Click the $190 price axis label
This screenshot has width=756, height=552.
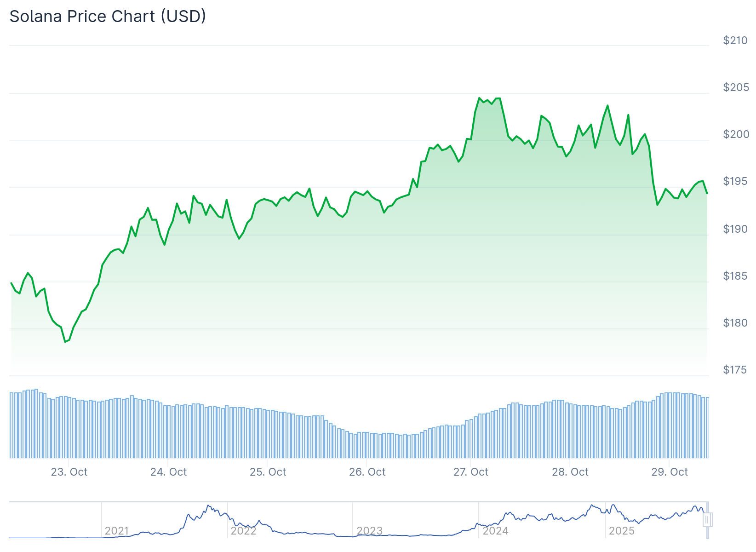coord(735,229)
